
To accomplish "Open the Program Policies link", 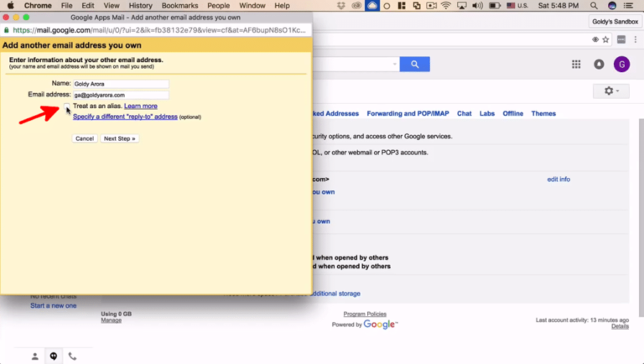I will pos(365,314).
